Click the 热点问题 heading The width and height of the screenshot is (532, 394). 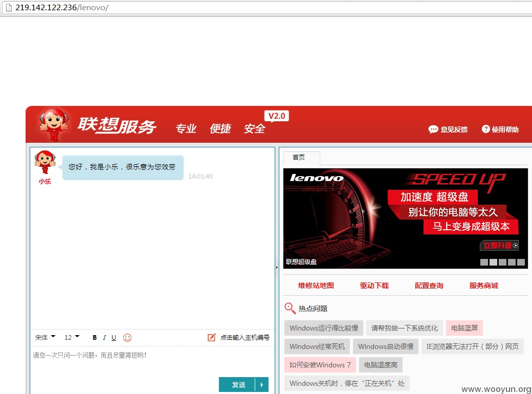pos(313,309)
